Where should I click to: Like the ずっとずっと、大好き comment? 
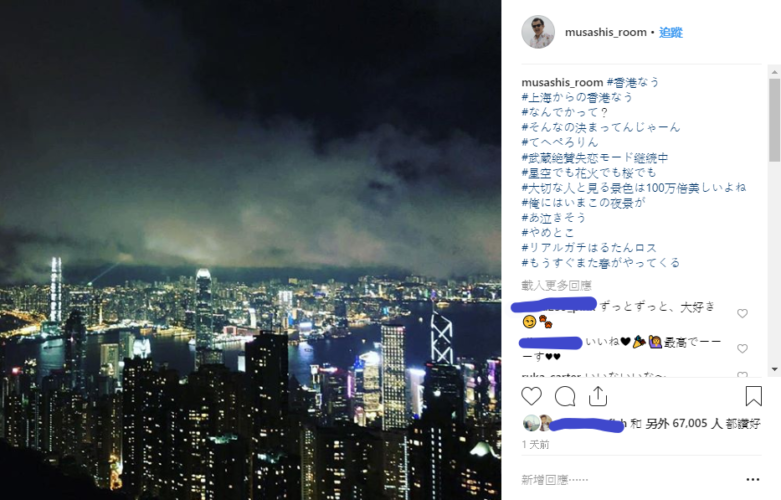[x=742, y=313]
